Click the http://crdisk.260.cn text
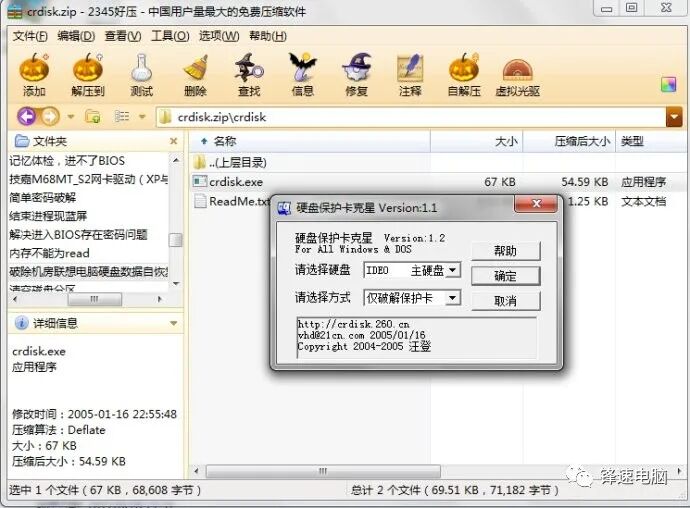The image size is (690, 508). tap(353, 324)
